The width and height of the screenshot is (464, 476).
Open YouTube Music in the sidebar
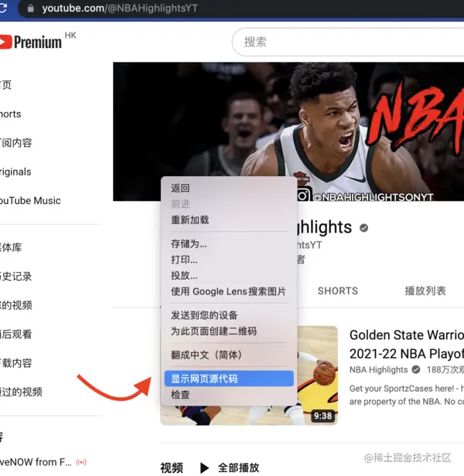30,201
